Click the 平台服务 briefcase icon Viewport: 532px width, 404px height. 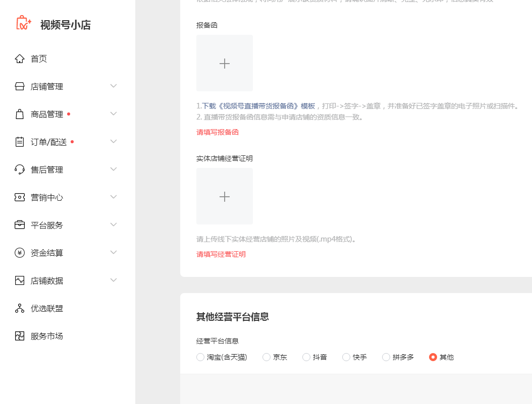click(x=20, y=225)
